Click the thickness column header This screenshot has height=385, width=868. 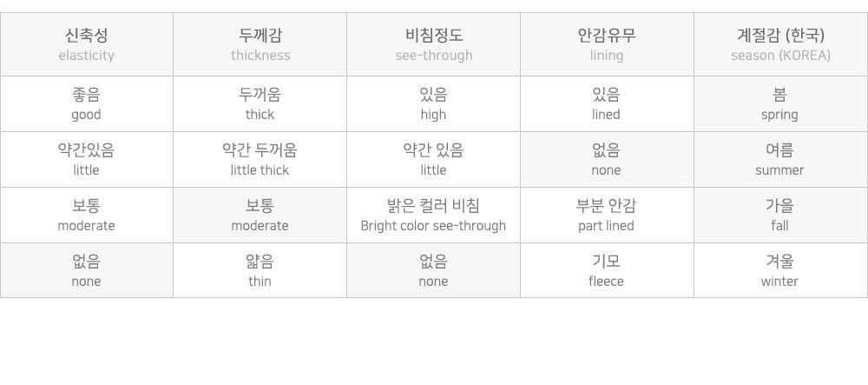(260, 44)
